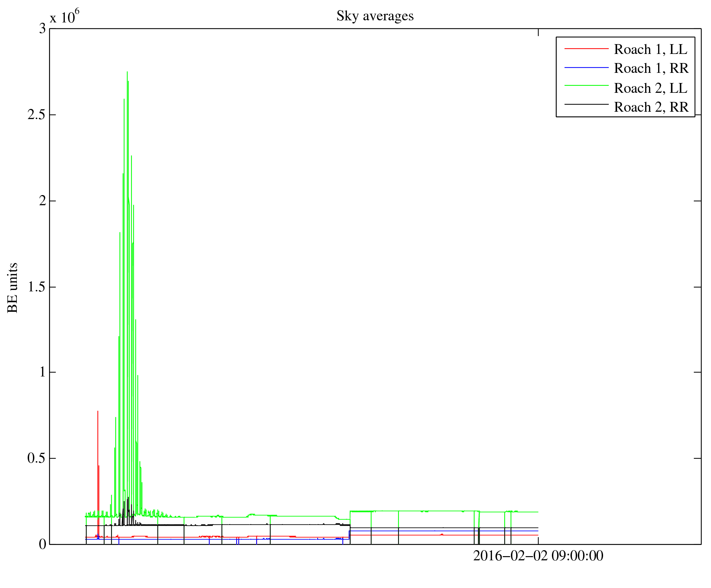
Task: Click the green line sample in legend
Action: coord(586,85)
